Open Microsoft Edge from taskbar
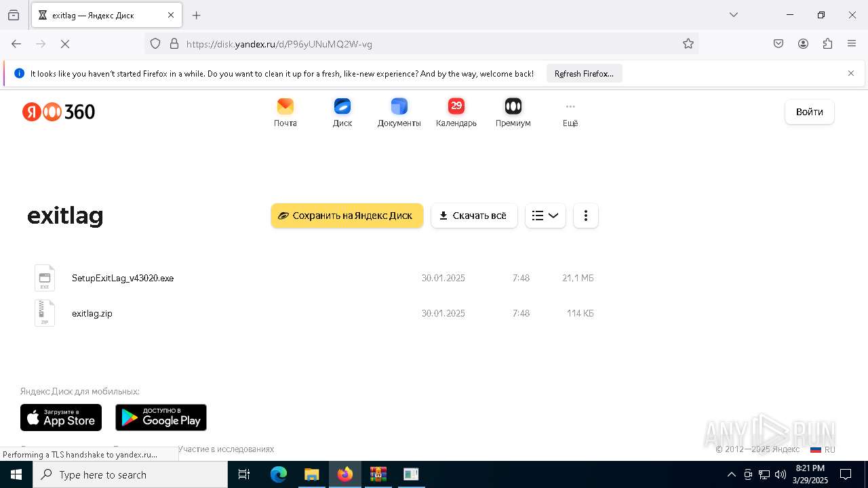This screenshot has height=488, width=868. (x=279, y=474)
